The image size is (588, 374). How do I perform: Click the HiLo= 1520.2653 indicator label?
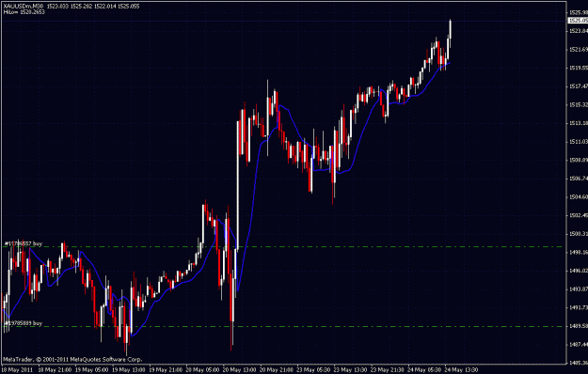point(24,12)
